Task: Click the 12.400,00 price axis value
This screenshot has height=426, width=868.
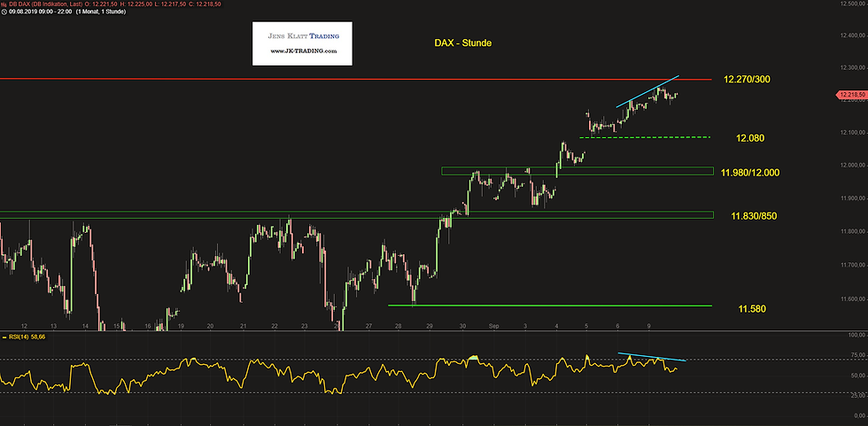Action: 852,36
